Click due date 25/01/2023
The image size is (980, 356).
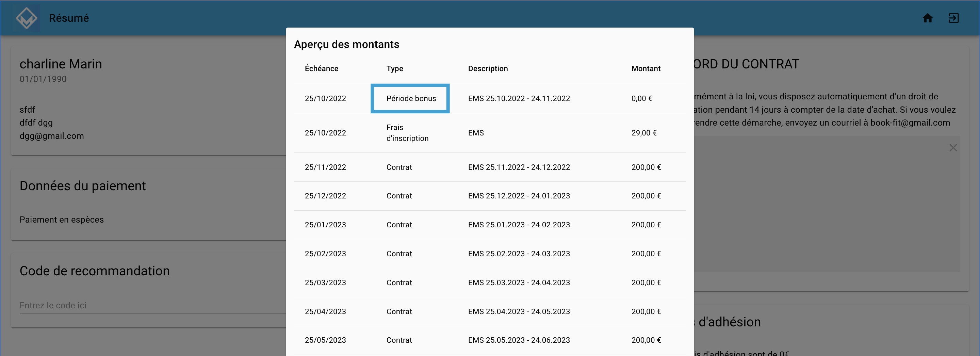pyautogui.click(x=325, y=225)
